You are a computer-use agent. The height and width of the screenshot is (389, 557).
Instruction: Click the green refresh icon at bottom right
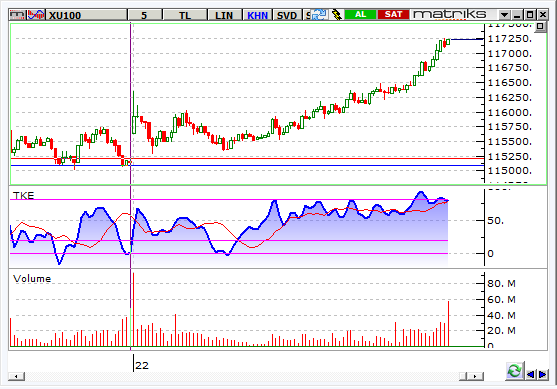514,371
